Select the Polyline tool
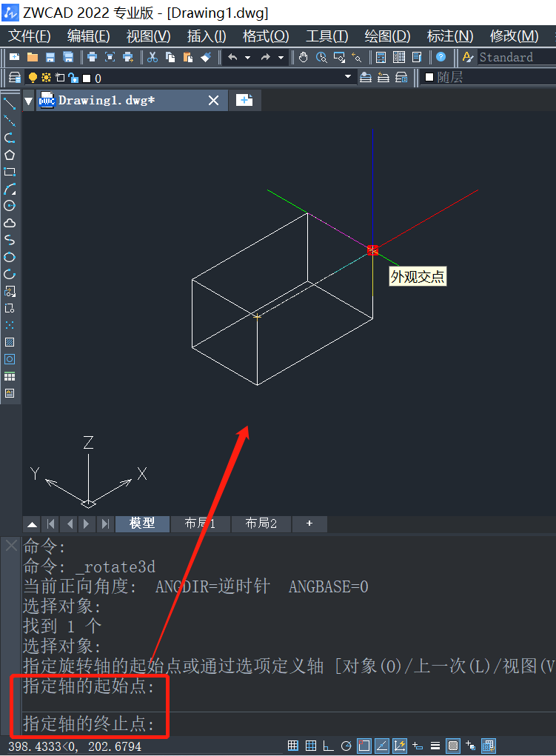The height and width of the screenshot is (756, 556). 10,138
